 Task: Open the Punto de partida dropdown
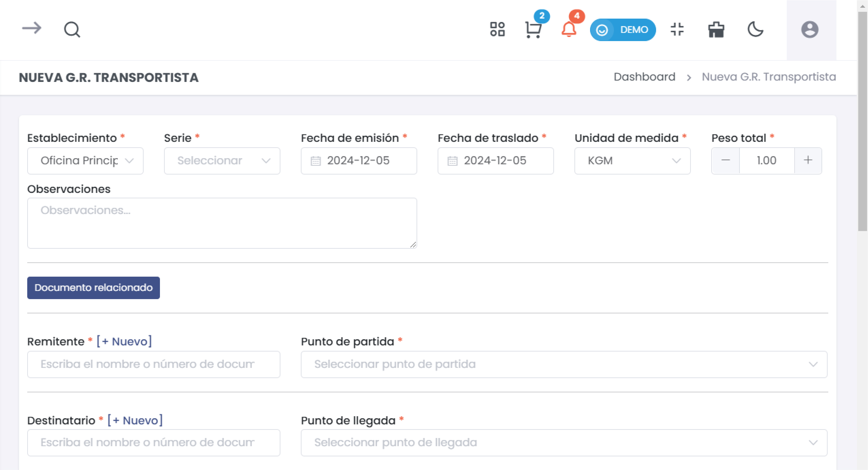(564, 364)
